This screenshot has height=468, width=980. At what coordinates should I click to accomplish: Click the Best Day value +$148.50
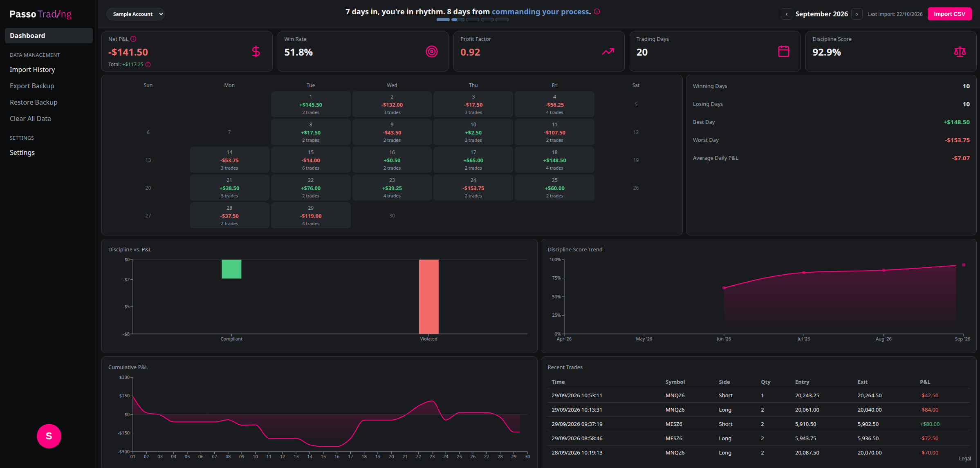point(956,122)
